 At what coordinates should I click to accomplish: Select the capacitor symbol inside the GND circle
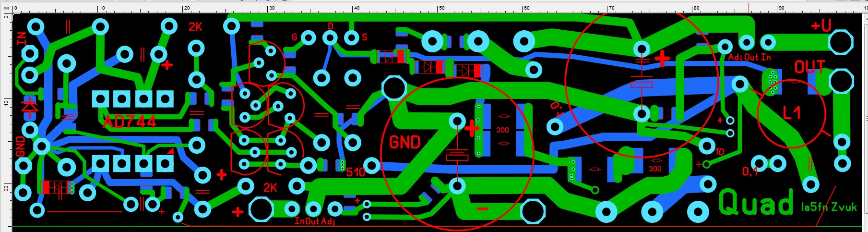457,155
